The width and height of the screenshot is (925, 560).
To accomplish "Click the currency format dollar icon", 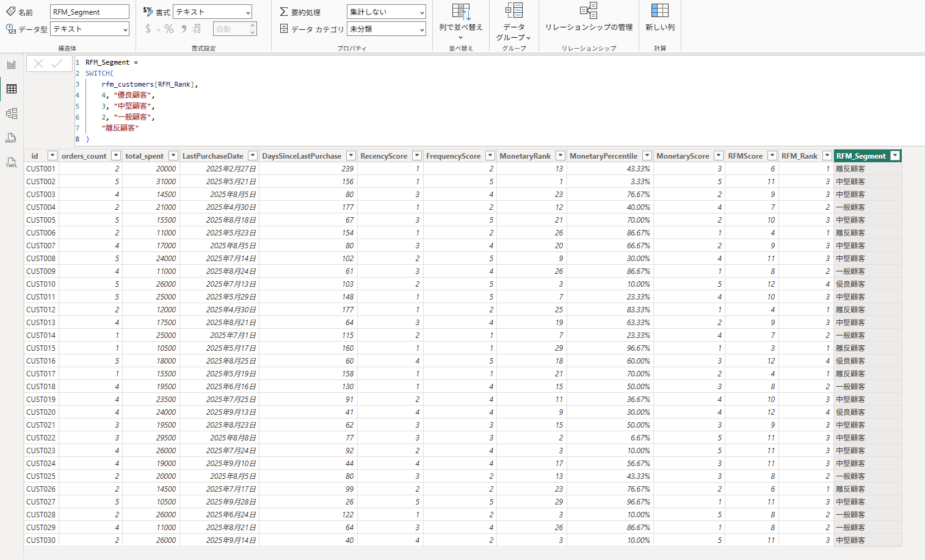I will [x=148, y=29].
